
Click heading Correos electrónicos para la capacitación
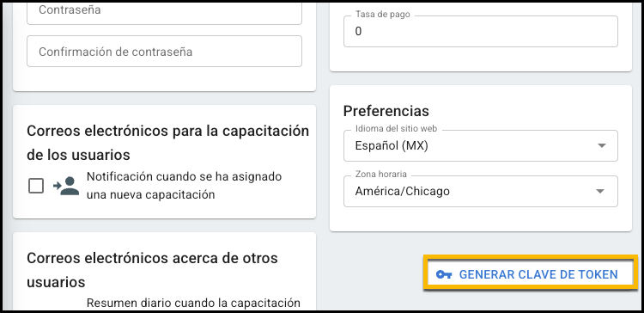[168, 143]
